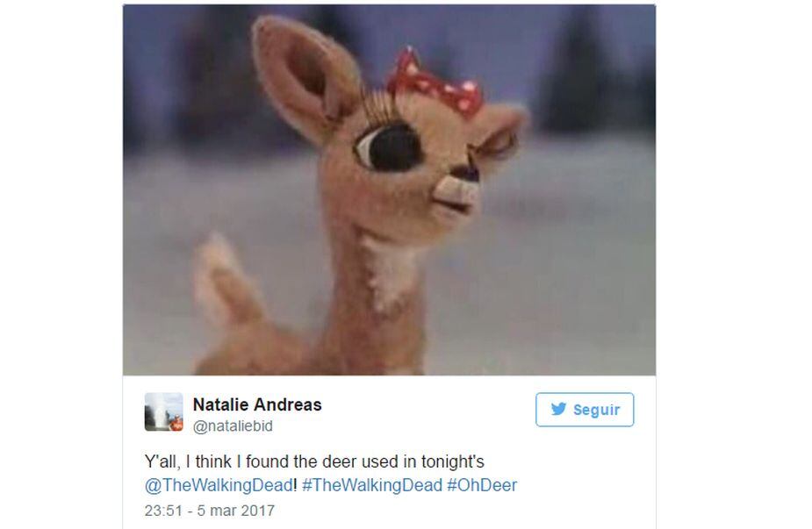The image size is (812, 529).
Task: Open the @TheWalkingDead mention
Action: (219, 485)
